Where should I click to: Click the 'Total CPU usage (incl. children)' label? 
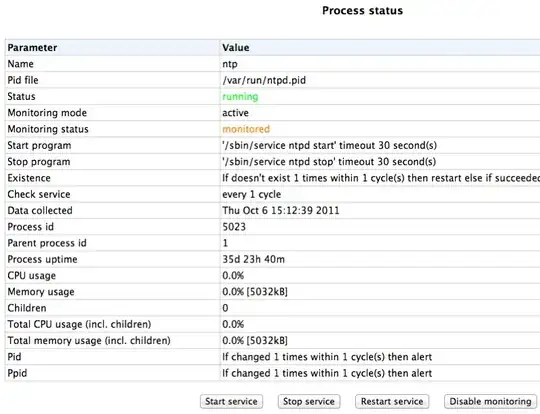(x=80, y=324)
